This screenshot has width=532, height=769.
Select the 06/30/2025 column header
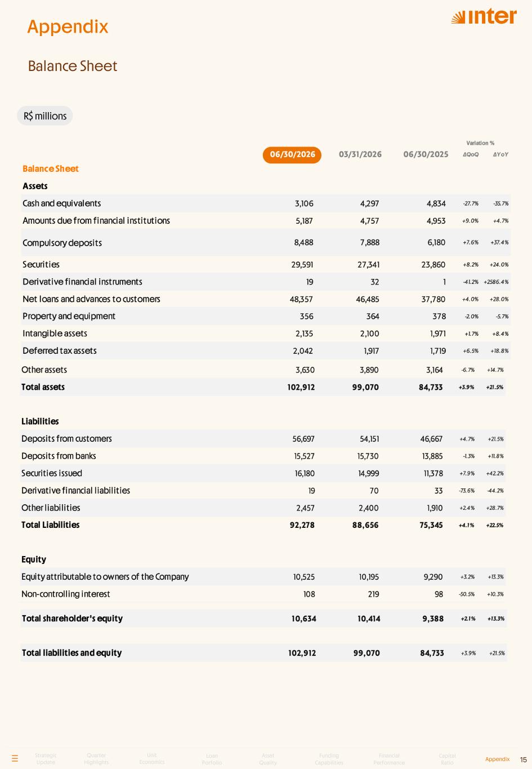coord(426,154)
